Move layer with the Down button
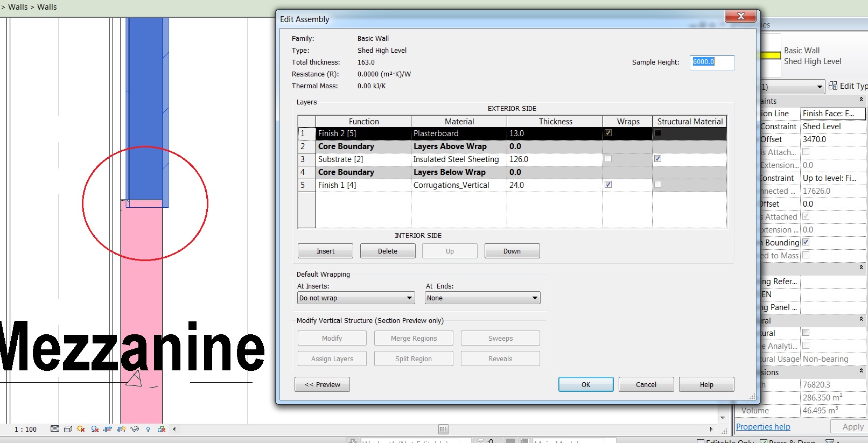 512,251
